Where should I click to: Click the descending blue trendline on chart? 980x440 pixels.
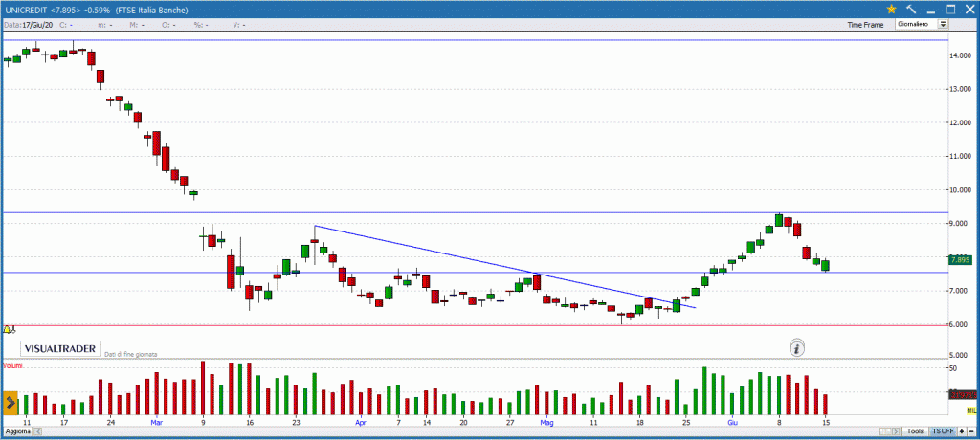[x=504, y=266]
